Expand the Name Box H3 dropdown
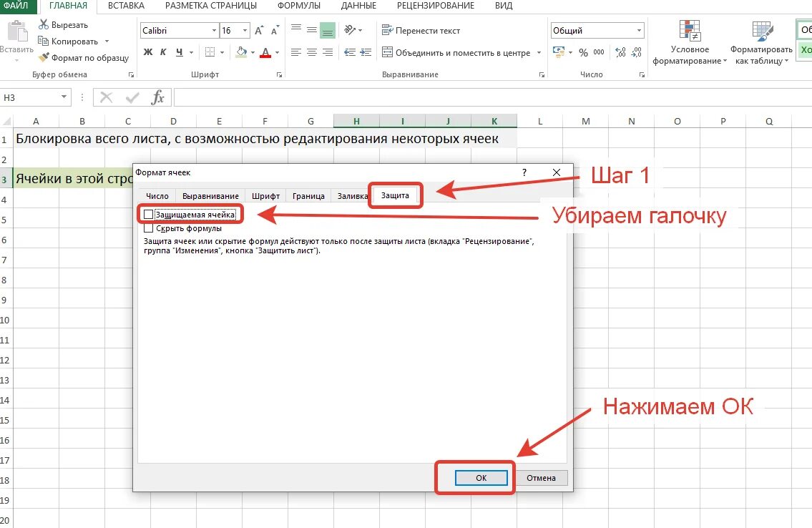 [64, 97]
